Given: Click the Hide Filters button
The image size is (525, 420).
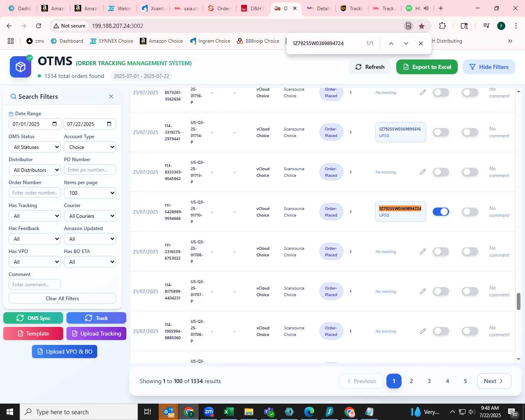Looking at the screenshot, I should [x=489, y=67].
